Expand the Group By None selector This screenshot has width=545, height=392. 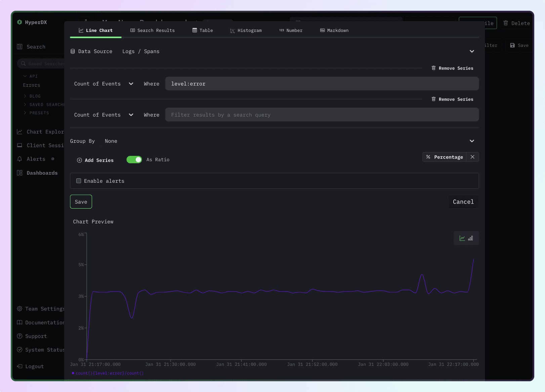point(472,141)
